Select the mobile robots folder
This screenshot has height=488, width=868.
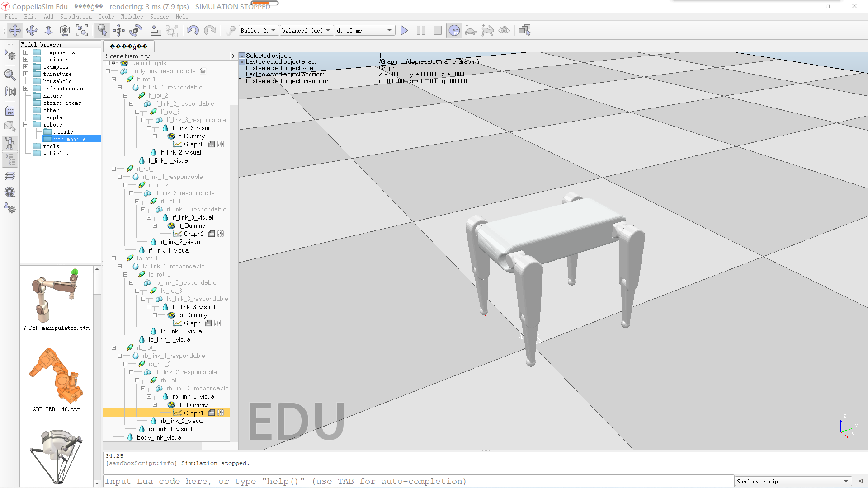[x=63, y=132]
